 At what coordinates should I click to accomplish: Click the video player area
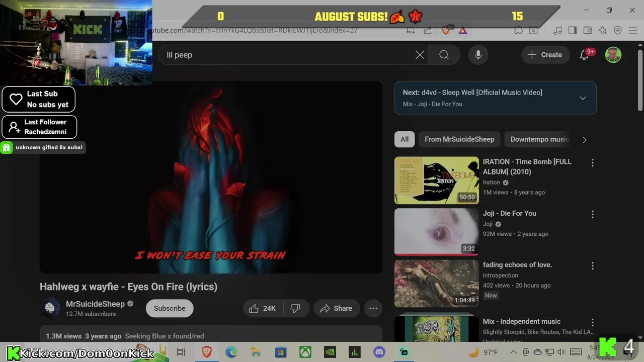(x=211, y=177)
